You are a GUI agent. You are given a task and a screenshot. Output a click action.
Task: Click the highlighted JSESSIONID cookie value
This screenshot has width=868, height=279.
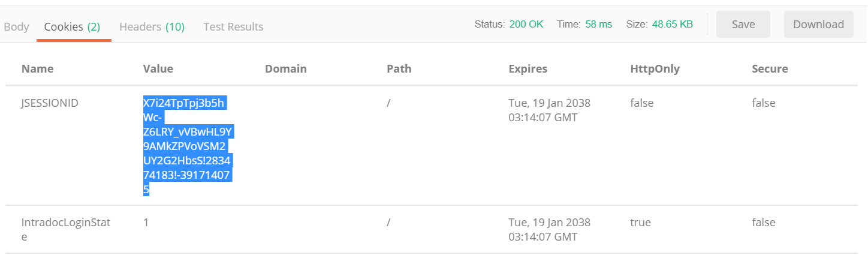click(x=188, y=146)
